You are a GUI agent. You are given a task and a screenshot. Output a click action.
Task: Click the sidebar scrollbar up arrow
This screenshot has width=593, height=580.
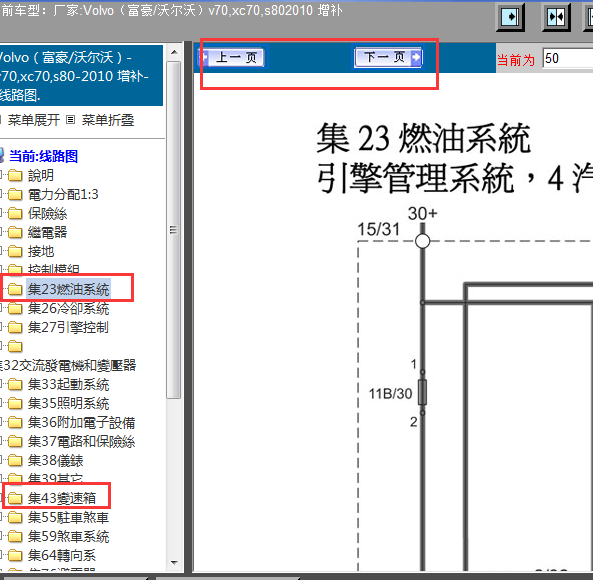coord(174,52)
